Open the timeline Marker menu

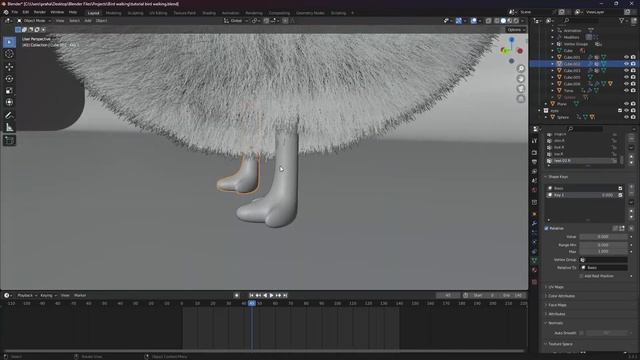tap(80, 295)
